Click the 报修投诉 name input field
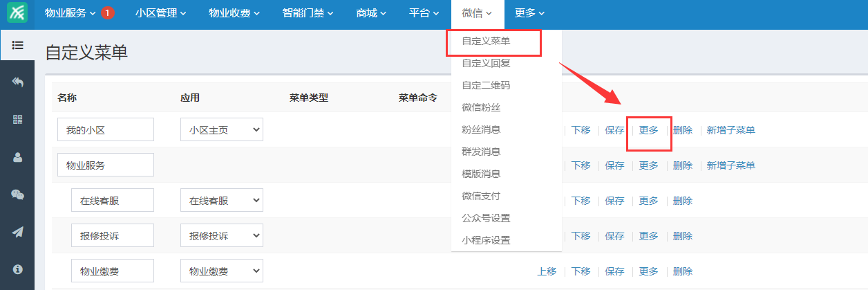This screenshot has width=868, height=290. [113, 236]
